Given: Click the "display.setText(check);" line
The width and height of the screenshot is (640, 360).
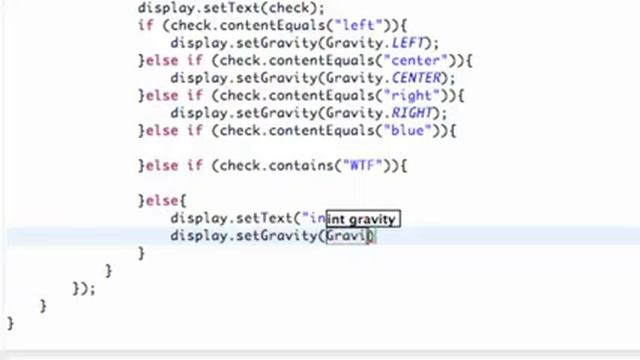Looking at the screenshot, I should pyautogui.click(x=231, y=8).
